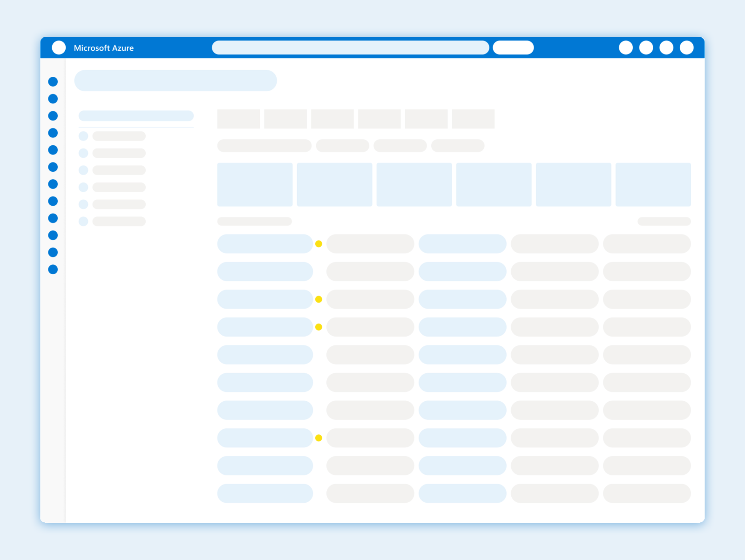This screenshot has height=560, width=745.
Task: Click the small gray pill at right above the table
Action: [664, 222]
